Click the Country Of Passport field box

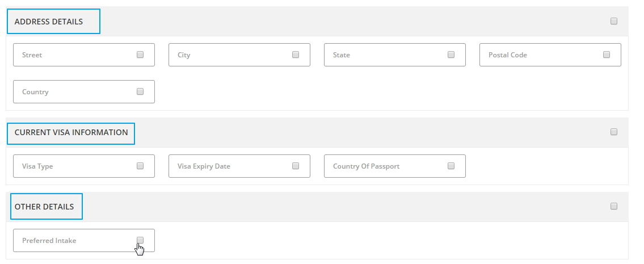[x=395, y=166]
